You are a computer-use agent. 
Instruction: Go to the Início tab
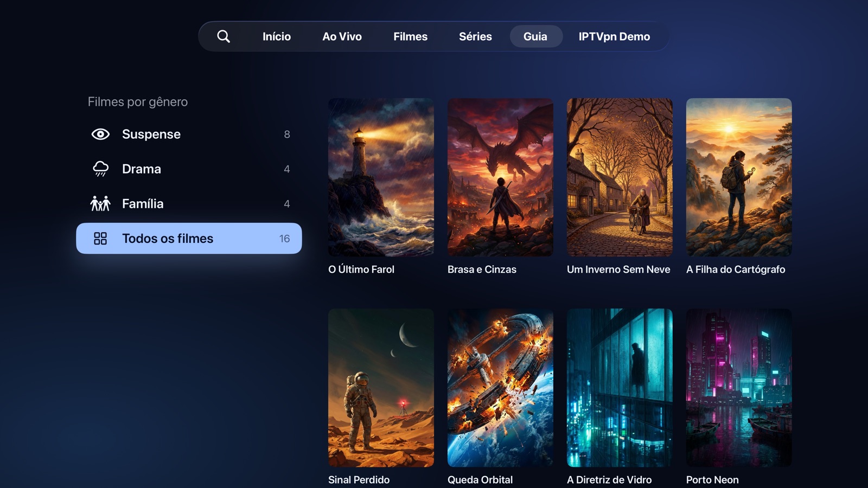tap(277, 36)
